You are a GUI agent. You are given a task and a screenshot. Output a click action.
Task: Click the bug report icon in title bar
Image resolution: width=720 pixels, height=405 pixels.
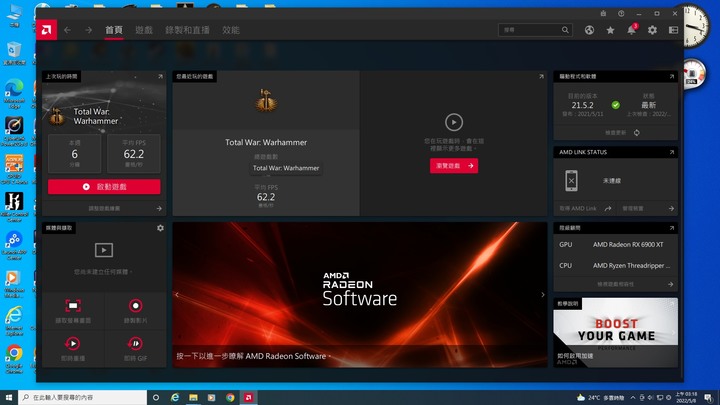tap(603, 14)
